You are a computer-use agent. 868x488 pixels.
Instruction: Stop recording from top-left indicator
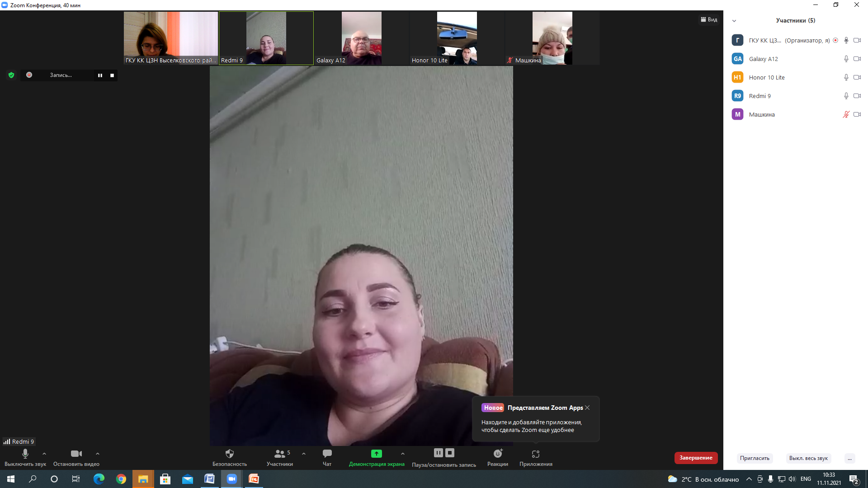112,75
